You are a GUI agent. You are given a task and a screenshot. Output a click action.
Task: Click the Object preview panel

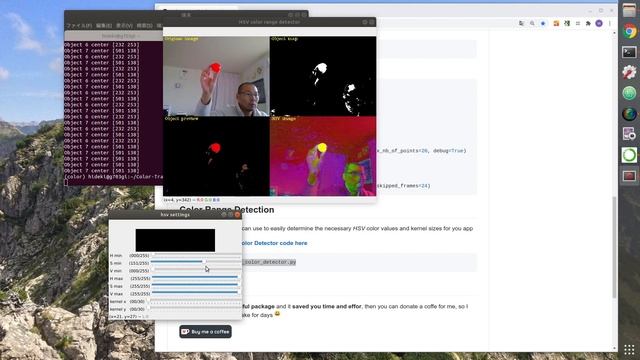(x=216, y=156)
